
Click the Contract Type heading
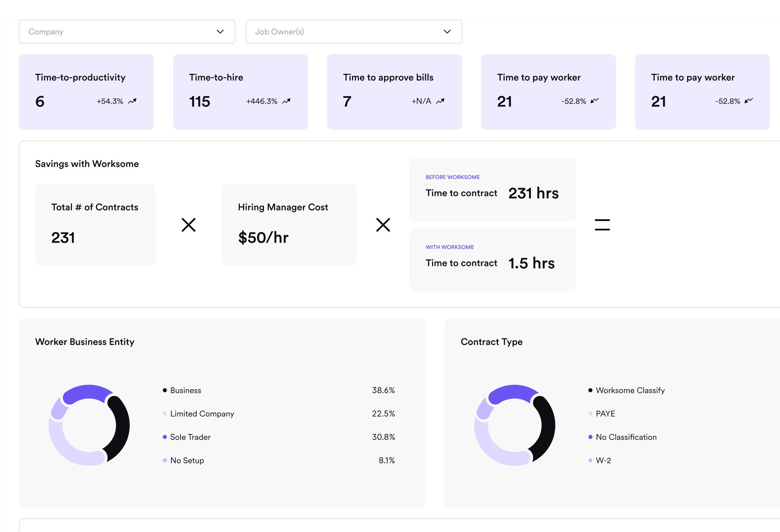[492, 342]
